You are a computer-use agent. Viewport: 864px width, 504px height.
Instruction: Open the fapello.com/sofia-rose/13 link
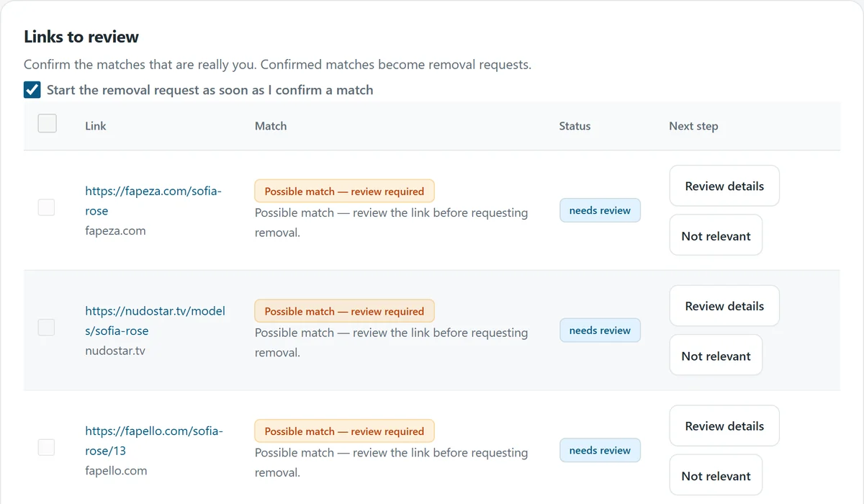pyautogui.click(x=153, y=441)
